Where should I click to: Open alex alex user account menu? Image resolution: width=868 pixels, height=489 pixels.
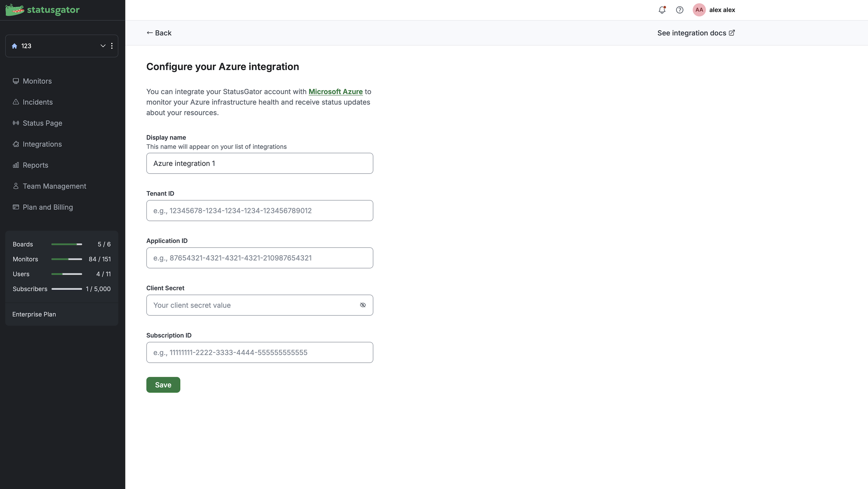pyautogui.click(x=722, y=10)
